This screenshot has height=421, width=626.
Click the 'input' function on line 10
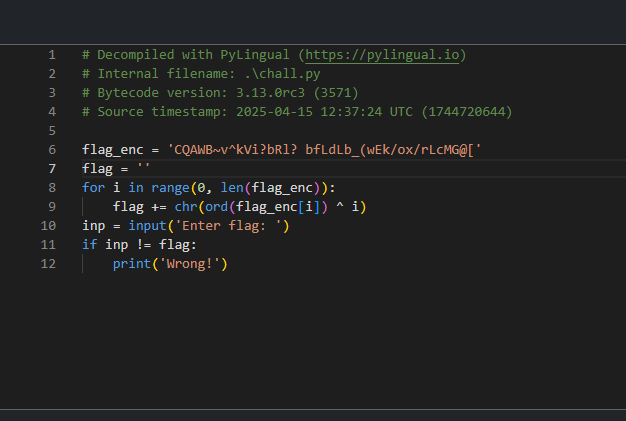147,226
